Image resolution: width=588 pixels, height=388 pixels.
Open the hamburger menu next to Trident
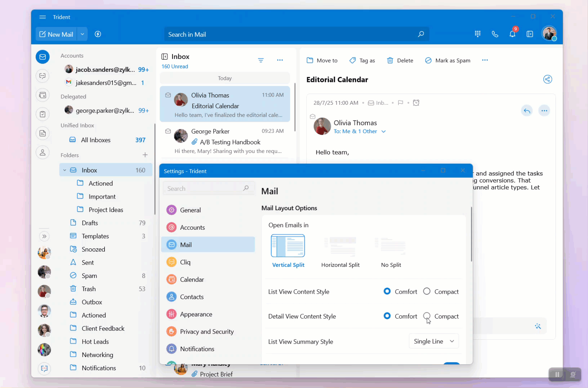(x=43, y=17)
